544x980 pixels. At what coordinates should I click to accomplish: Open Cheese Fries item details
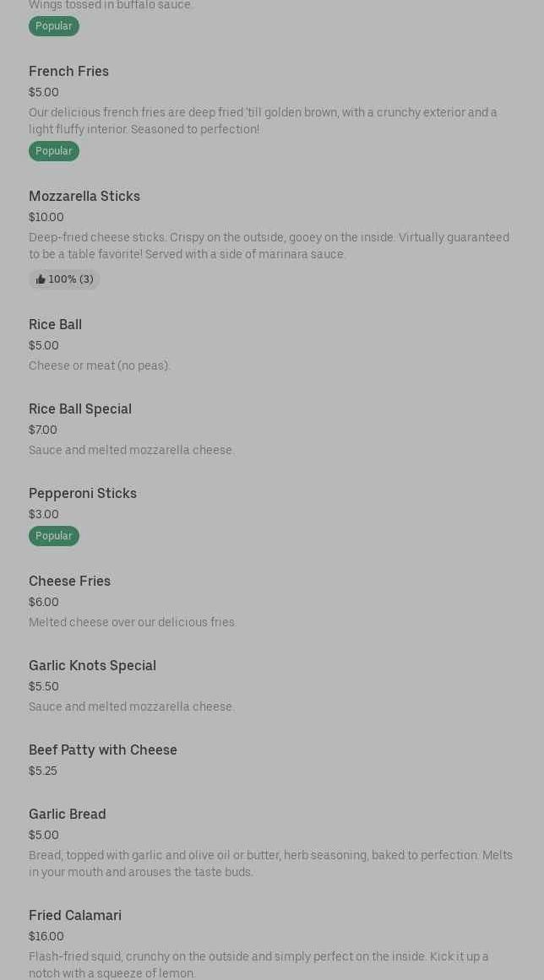tap(69, 582)
